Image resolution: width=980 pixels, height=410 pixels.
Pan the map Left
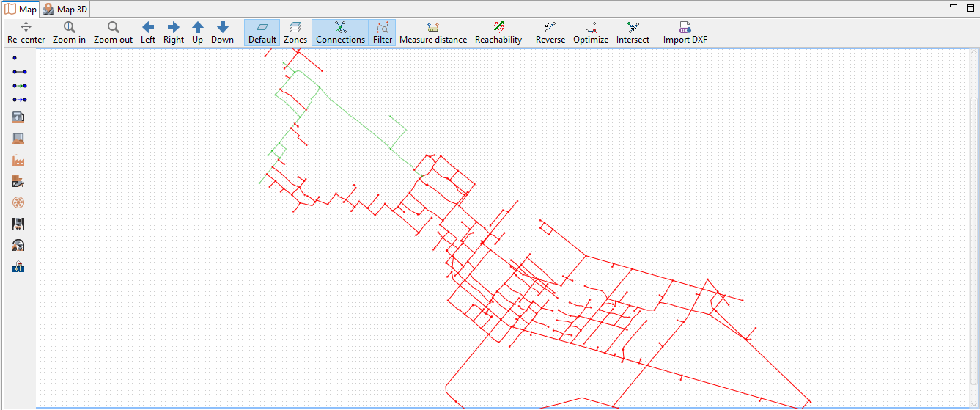coord(148,33)
